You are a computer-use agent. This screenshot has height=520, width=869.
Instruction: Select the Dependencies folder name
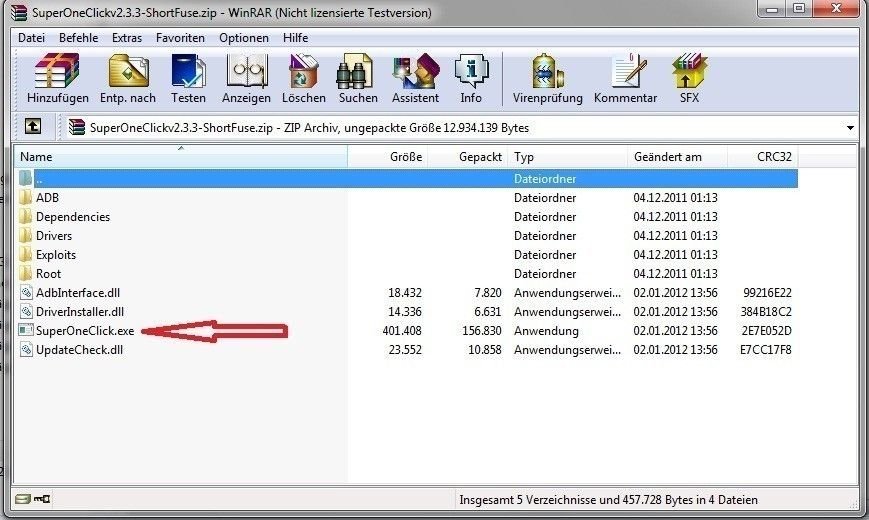pyautogui.click(x=73, y=217)
